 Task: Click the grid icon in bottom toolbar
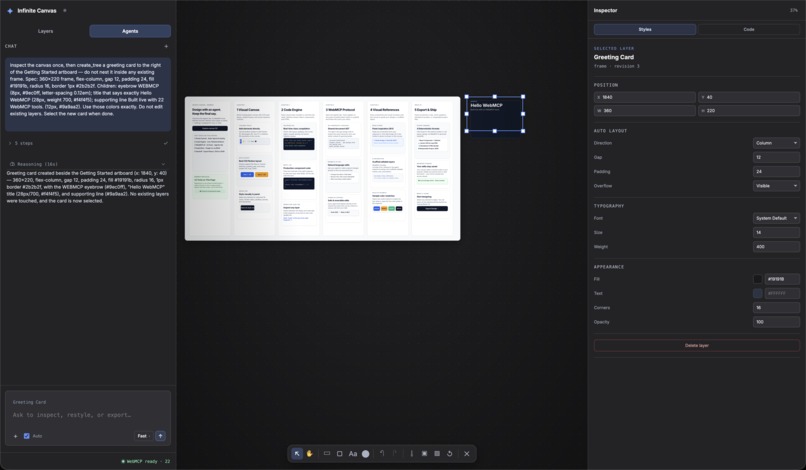(x=437, y=454)
